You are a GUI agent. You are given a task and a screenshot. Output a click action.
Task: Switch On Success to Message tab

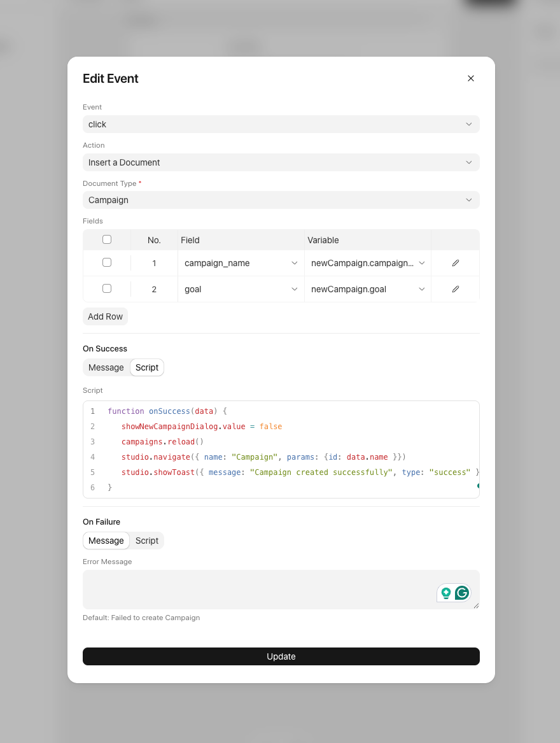[x=106, y=367]
